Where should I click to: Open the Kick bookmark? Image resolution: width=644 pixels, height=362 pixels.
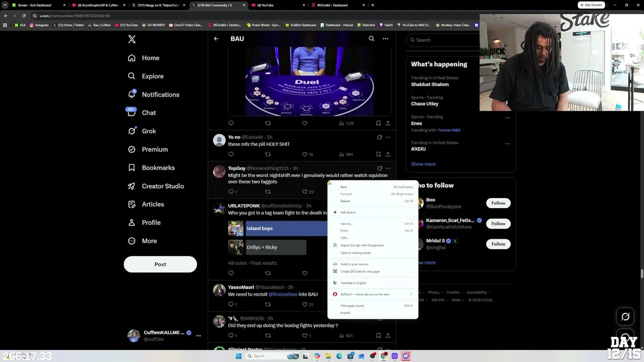pyautogui.click(x=20, y=25)
